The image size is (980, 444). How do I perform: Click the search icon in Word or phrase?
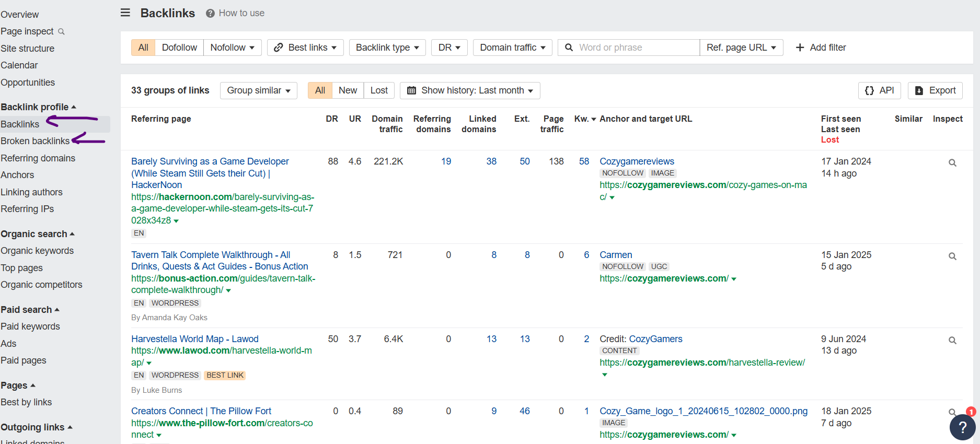pos(569,48)
